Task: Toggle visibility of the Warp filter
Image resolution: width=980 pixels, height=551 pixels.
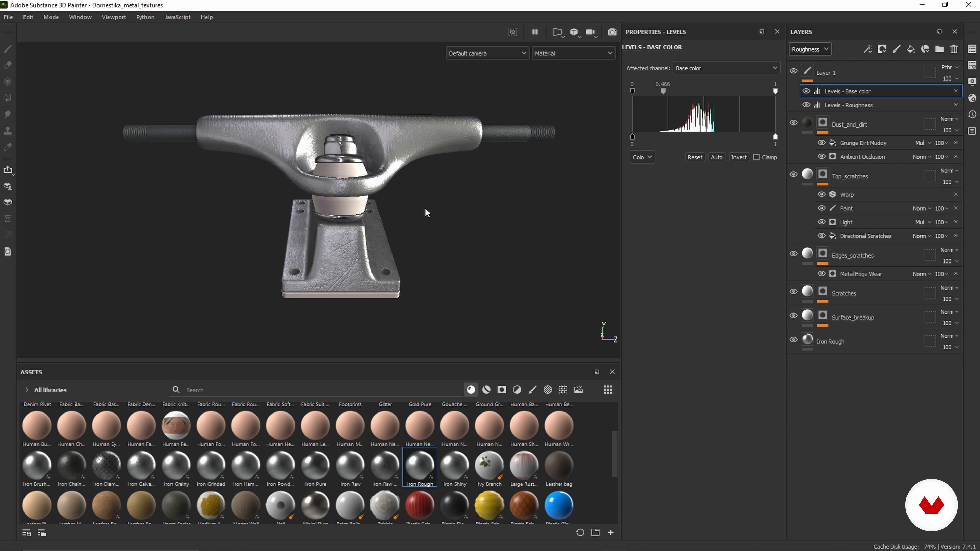Action: click(821, 194)
